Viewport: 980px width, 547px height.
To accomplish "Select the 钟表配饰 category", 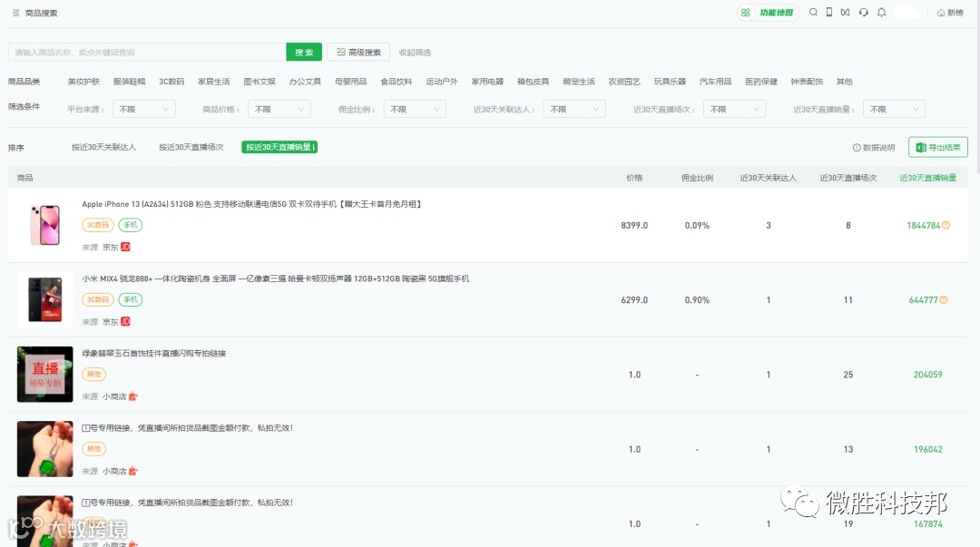I will pyautogui.click(x=807, y=82).
